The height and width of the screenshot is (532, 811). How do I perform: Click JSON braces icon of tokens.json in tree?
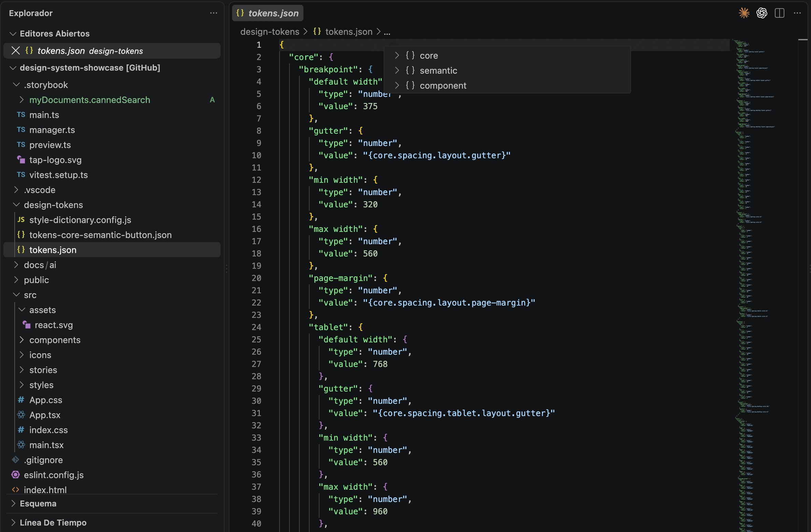(21, 250)
